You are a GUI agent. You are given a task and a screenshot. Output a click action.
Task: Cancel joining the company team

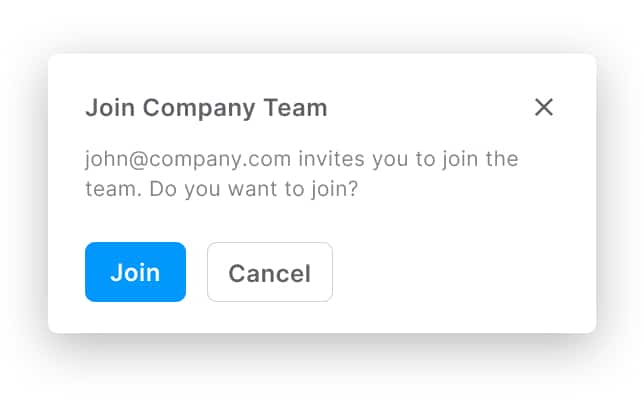(x=269, y=272)
